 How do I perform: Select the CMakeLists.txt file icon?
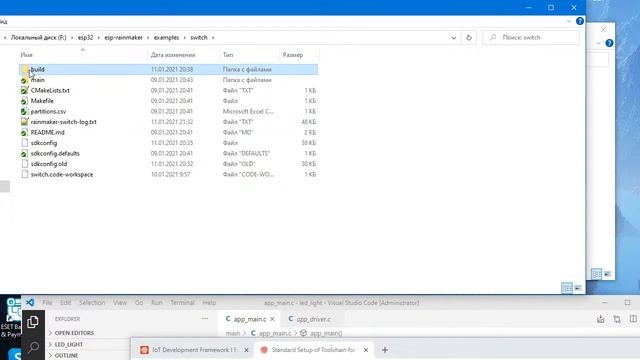coord(24,90)
